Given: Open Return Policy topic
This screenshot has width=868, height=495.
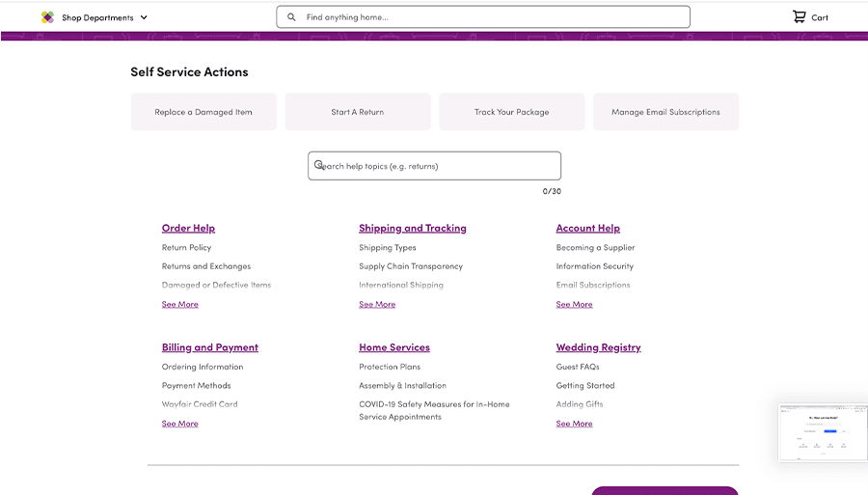Looking at the screenshot, I should click(x=186, y=247).
